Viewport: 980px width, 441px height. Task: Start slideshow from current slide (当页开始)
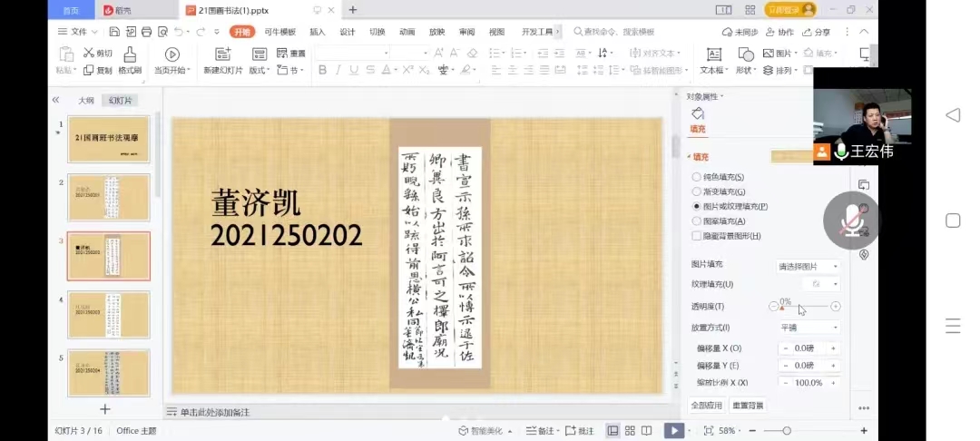coord(171,61)
